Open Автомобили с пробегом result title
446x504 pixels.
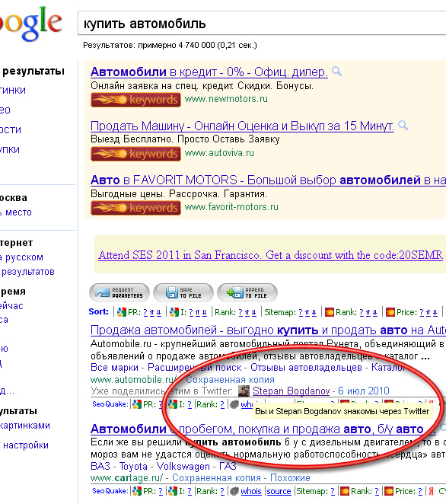point(263,429)
